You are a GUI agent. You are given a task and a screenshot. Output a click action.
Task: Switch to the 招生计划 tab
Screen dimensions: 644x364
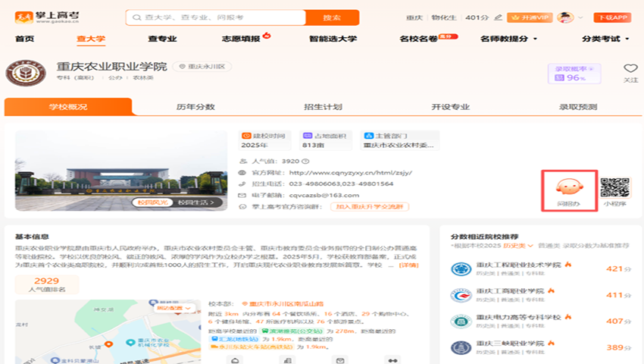click(x=322, y=107)
